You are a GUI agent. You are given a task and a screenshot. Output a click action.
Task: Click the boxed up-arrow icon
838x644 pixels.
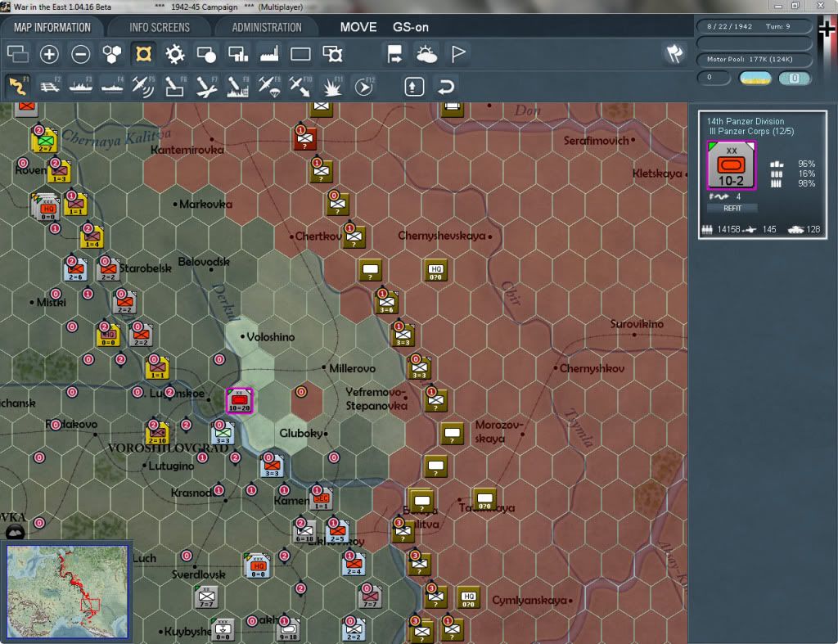click(x=414, y=87)
